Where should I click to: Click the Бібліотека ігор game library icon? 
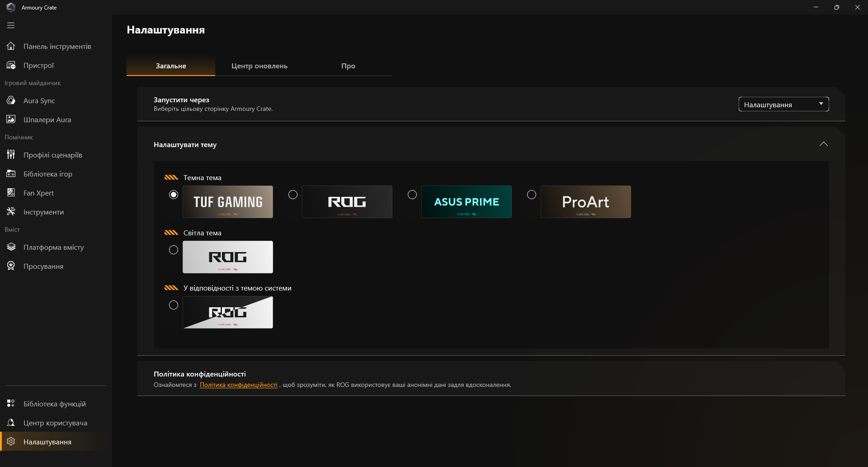[11, 174]
